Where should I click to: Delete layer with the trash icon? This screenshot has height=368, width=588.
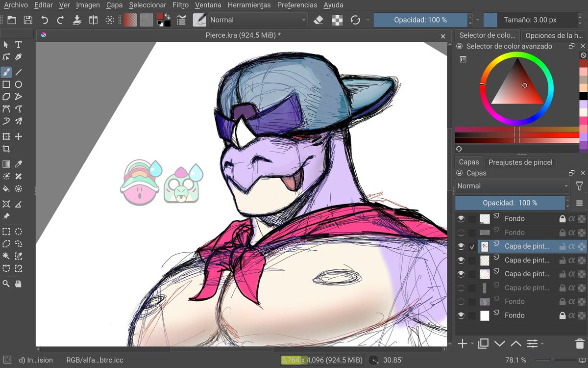coord(580,343)
